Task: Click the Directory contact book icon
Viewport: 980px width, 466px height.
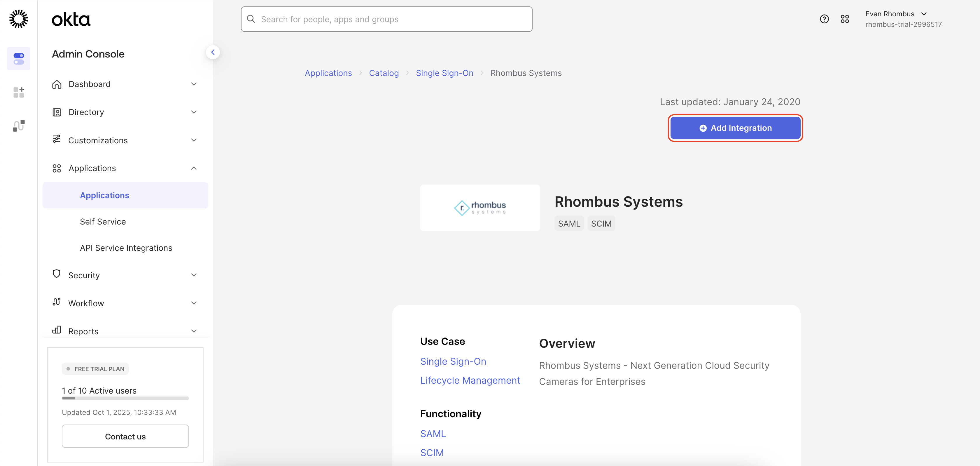Action: click(x=57, y=112)
